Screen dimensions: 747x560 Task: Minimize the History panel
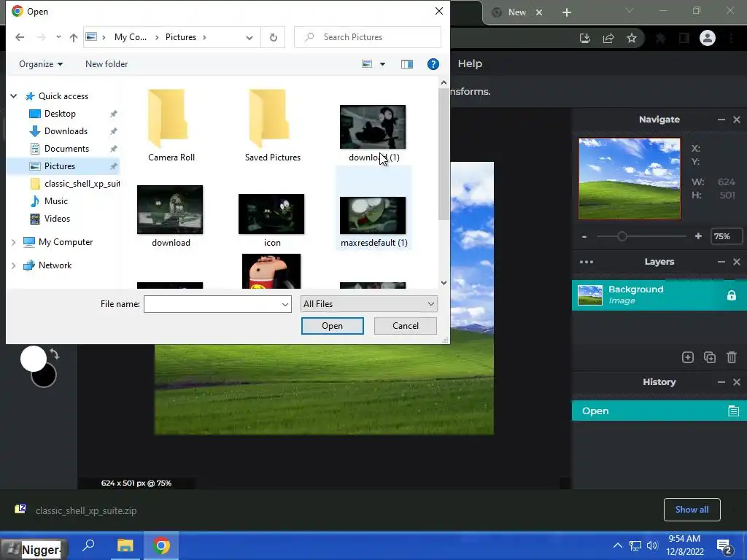click(721, 382)
